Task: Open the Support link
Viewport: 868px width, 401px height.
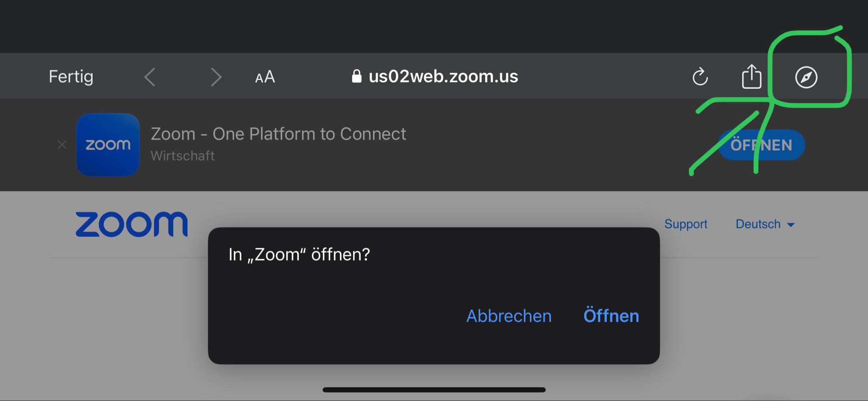Action: click(x=685, y=224)
